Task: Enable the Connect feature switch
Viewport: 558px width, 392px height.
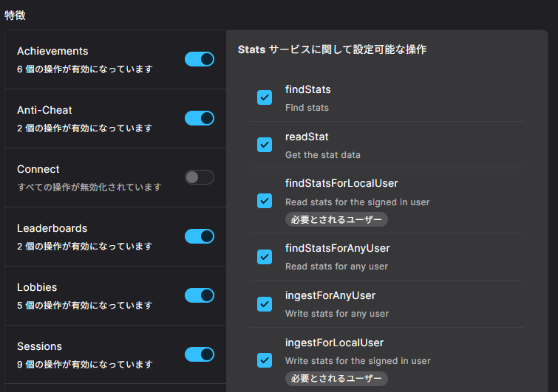Action: coord(200,177)
